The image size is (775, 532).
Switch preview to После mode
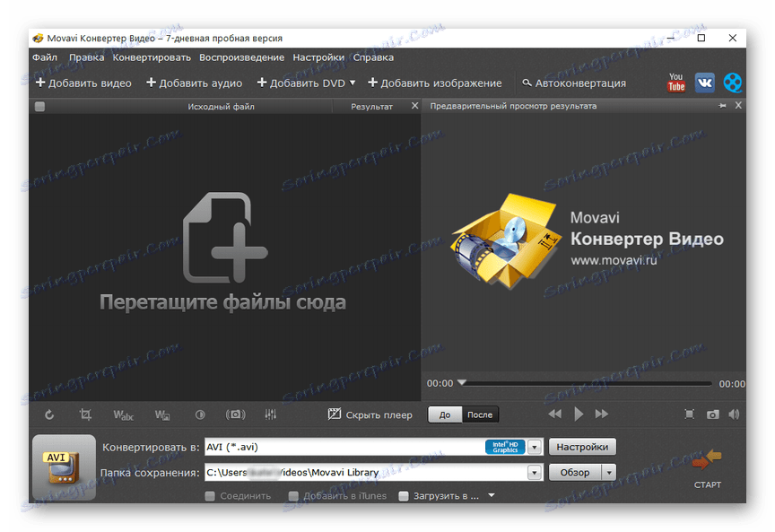coord(480,414)
